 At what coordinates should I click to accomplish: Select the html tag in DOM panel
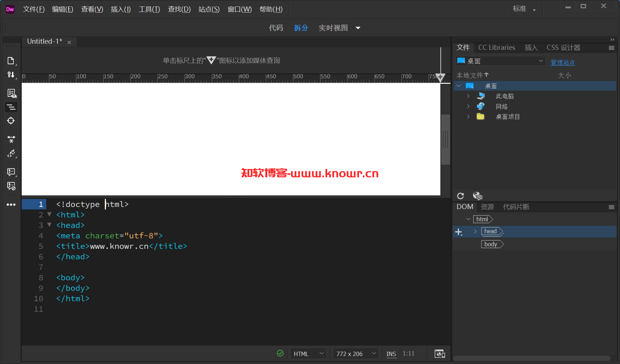coord(483,219)
